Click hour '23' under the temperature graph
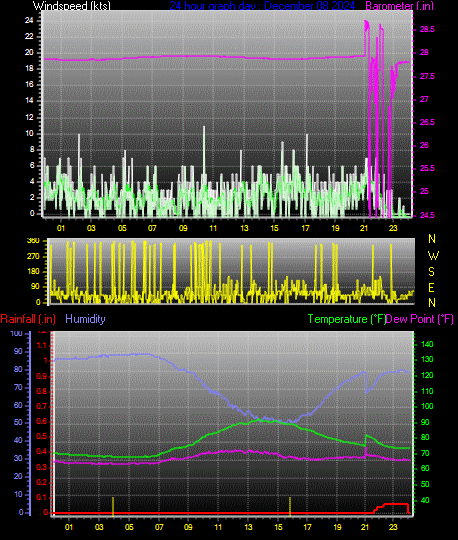458x540 pixels. coord(393,527)
